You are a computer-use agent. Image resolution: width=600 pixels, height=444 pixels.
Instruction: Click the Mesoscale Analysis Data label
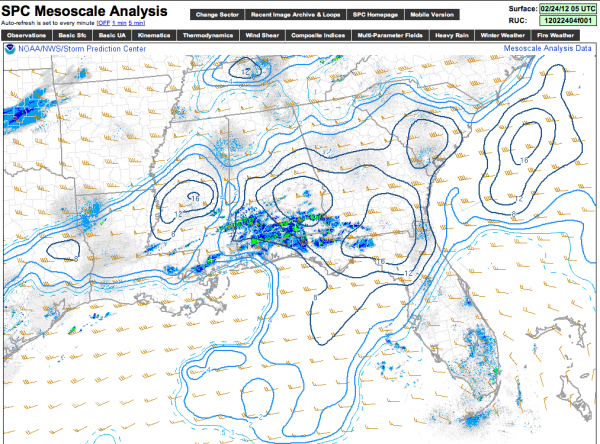[548, 49]
